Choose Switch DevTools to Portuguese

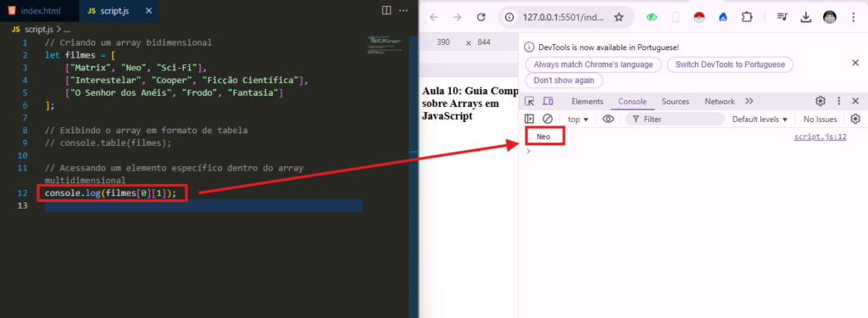click(x=730, y=64)
